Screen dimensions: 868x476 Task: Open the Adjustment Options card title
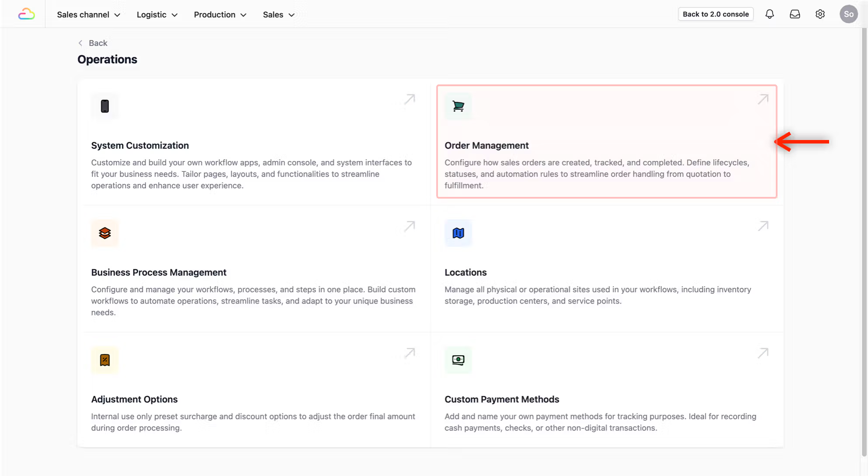pyautogui.click(x=134, y=399)
